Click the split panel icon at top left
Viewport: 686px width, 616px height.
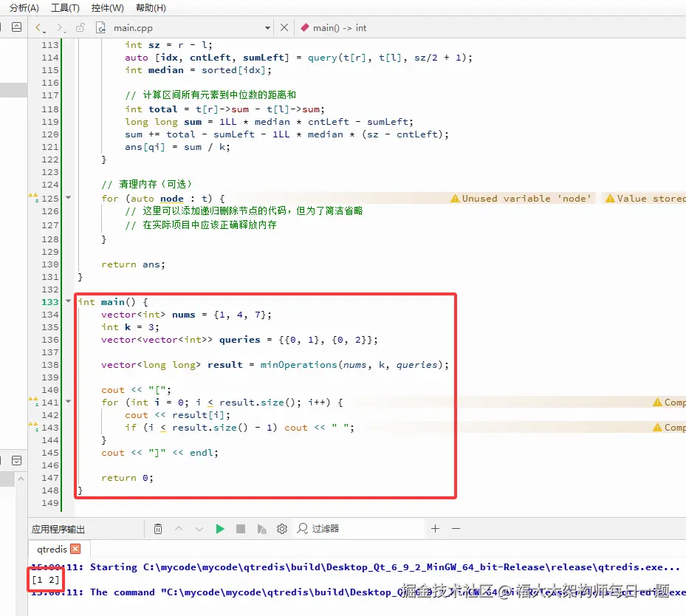coord(17,27)
